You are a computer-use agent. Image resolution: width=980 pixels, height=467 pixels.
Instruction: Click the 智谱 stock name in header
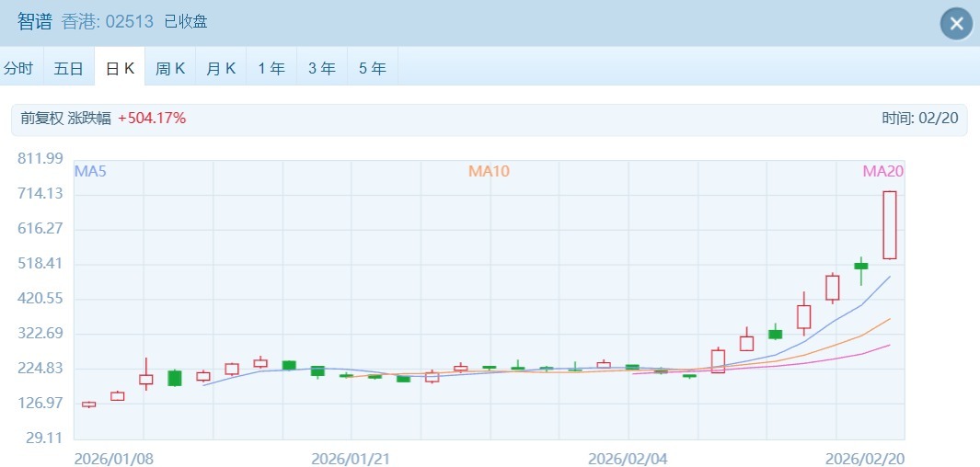pyautogui.click(x=35, y=22)
